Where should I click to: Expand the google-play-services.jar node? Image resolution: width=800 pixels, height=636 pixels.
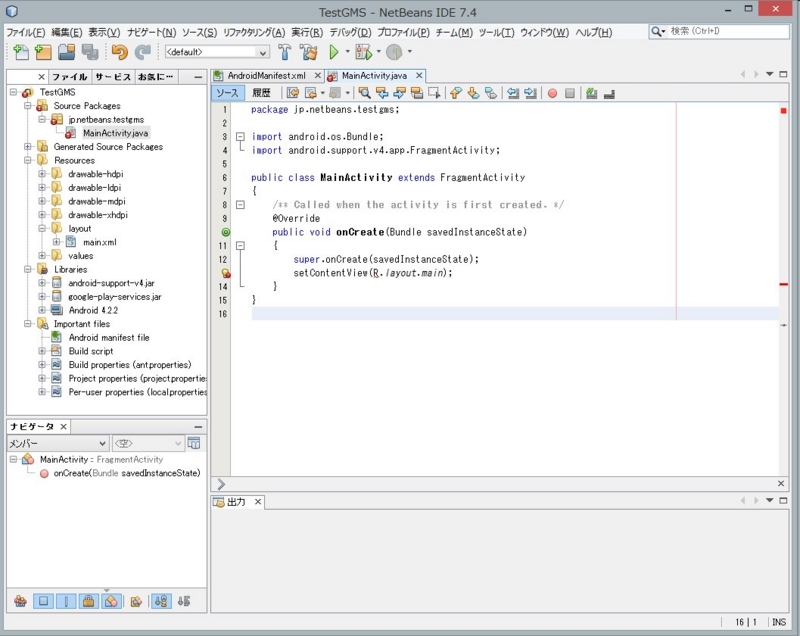click(x=42, y=297)
